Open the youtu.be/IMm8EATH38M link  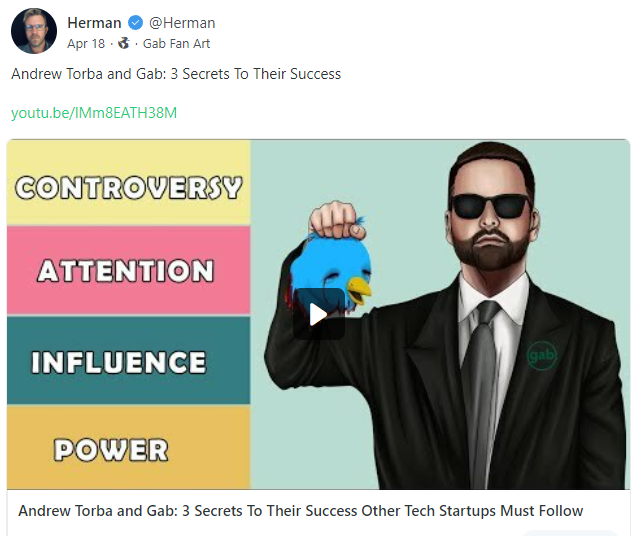[94, 113]
